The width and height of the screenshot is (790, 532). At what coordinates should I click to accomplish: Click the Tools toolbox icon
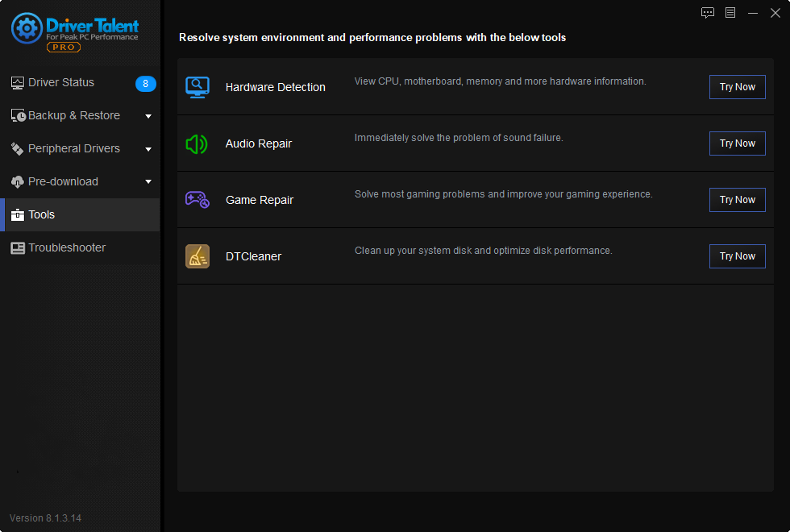point(18,214)
